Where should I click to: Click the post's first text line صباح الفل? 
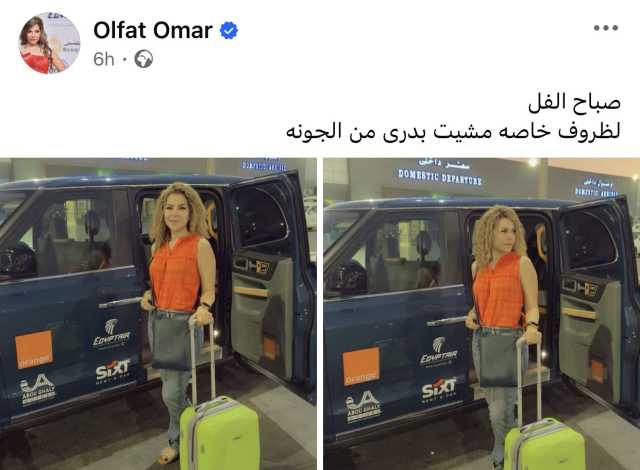(574, 102)
